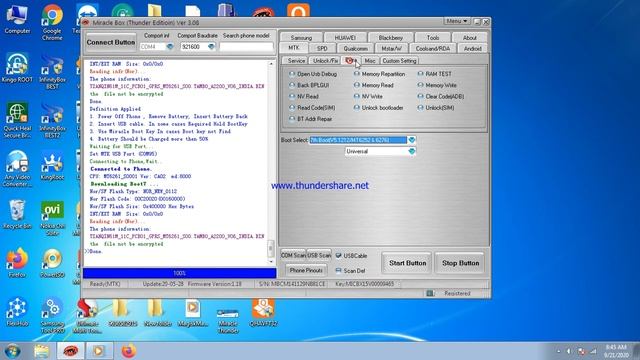Toggle the Scan Def checkbox
This screenshot has height=360, width=640.
tap(339, 270)
